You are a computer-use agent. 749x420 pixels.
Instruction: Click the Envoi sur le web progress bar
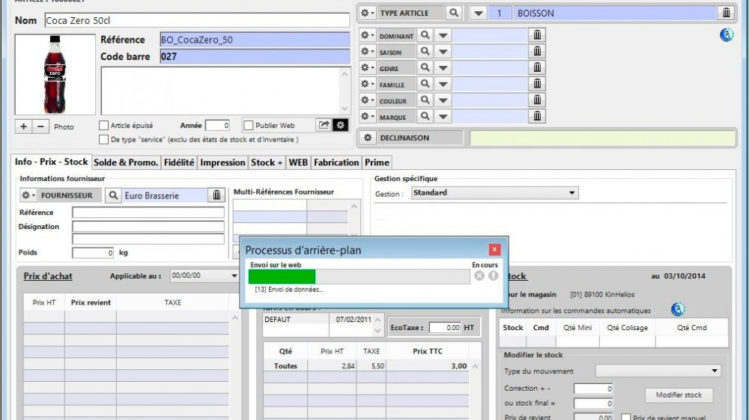(x=359, y=276)
